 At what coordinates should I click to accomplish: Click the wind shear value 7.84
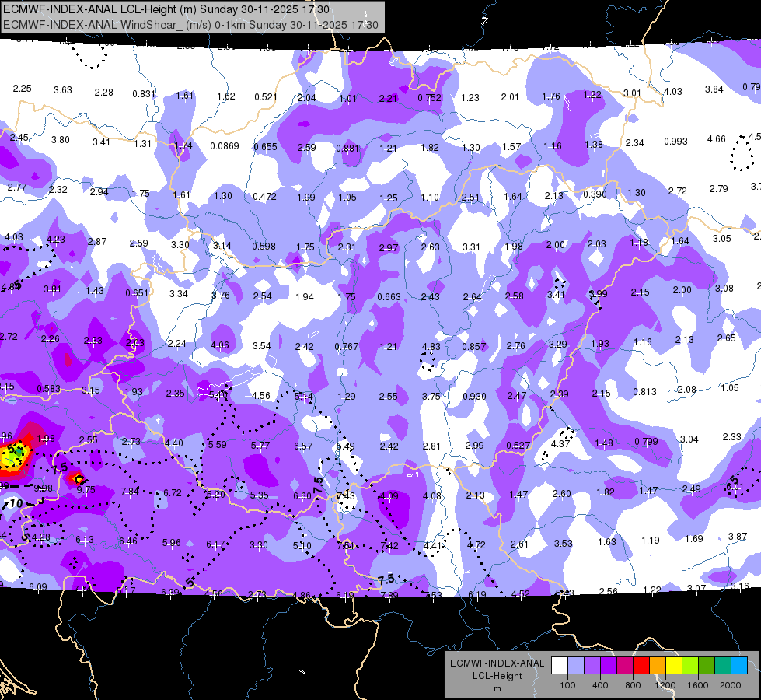coord(130,492)
